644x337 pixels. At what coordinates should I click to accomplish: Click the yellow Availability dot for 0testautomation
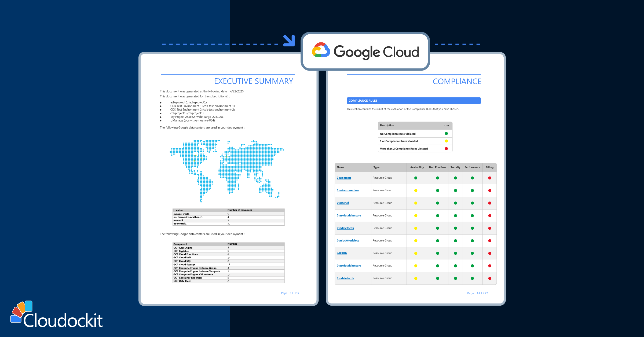pos(416,191)
